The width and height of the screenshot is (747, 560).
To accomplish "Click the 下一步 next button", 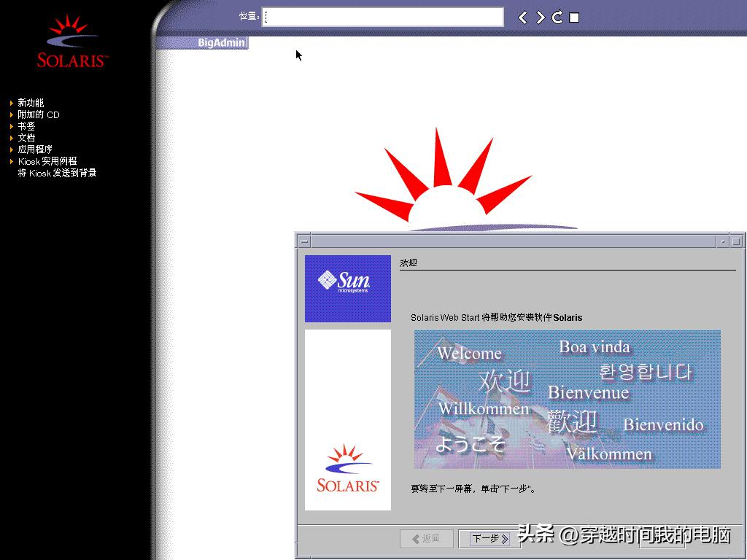I will tap(489, 539).
